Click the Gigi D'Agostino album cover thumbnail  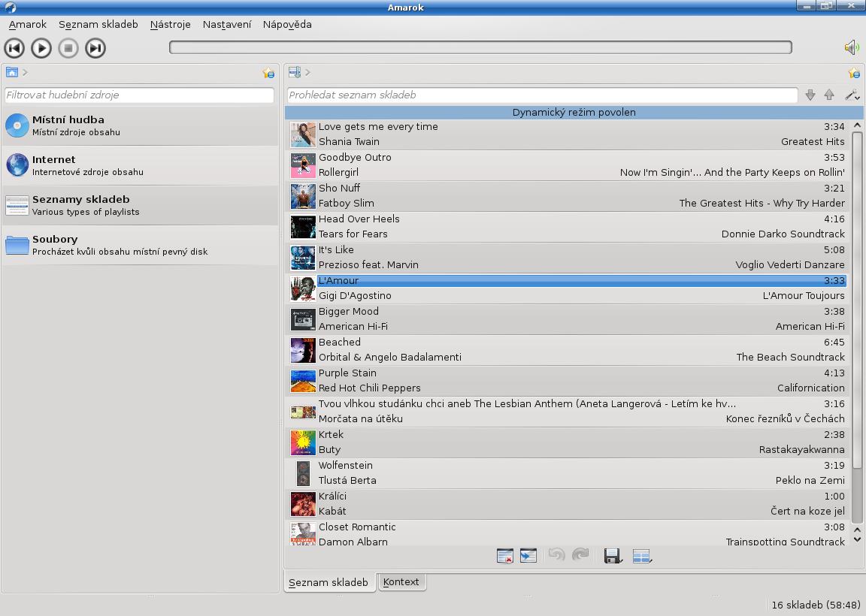(303, 288)
